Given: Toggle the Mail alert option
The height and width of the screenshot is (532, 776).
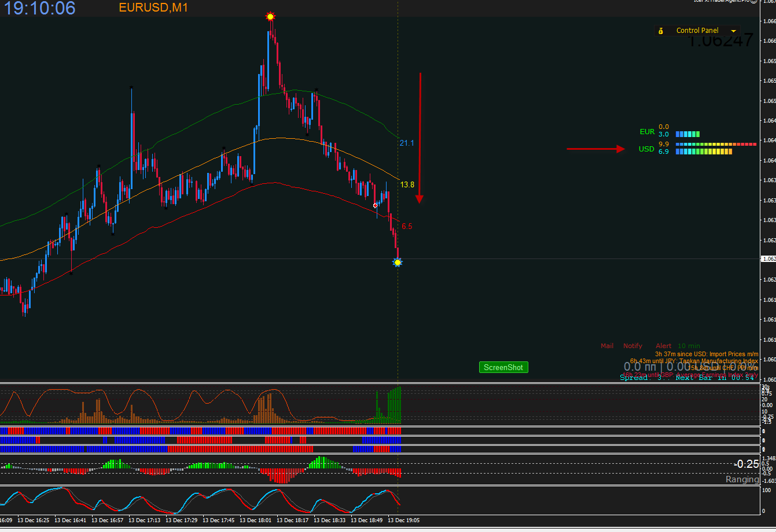Looking at the screenshot, I should click(607, 346).
